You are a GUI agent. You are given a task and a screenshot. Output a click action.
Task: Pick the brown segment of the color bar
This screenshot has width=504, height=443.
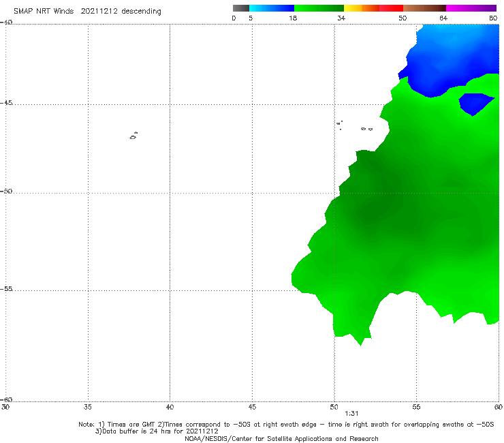pyautogui.click(x=424, y=8)
